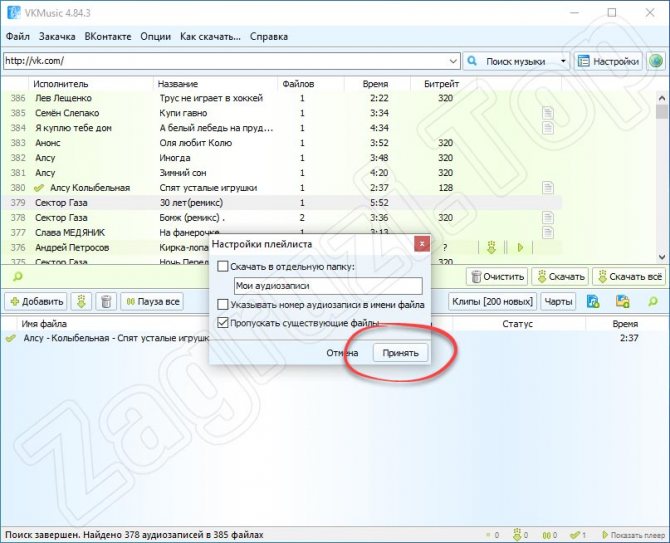Open the Как скачать... menu
670x543 pixels.
[210, 37]
